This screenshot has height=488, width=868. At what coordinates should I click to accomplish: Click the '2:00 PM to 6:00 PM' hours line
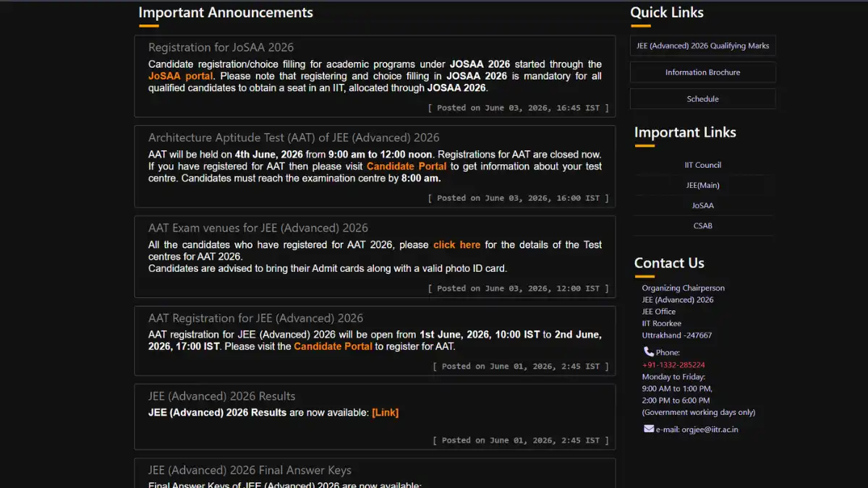(676, 401)
